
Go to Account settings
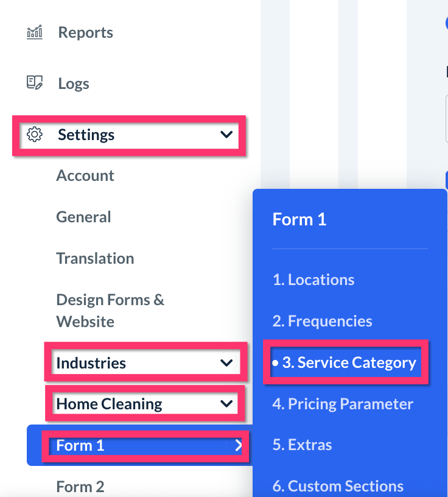click(85, 175)
